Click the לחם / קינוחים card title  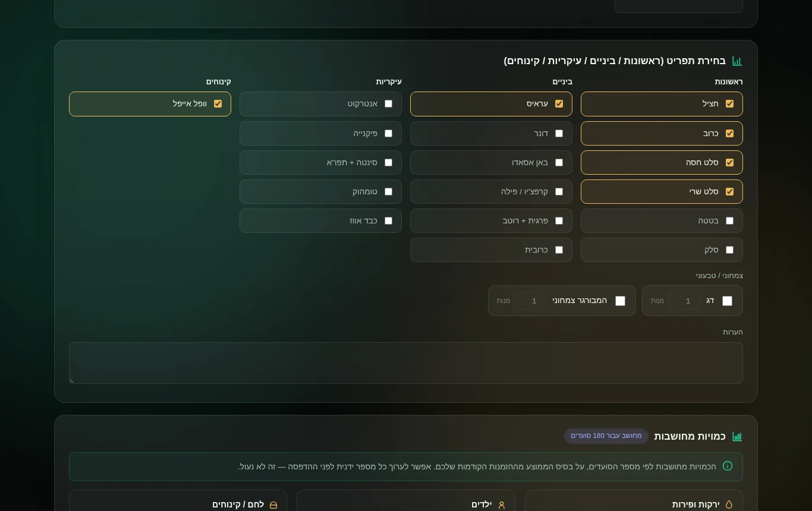[238, 504]
